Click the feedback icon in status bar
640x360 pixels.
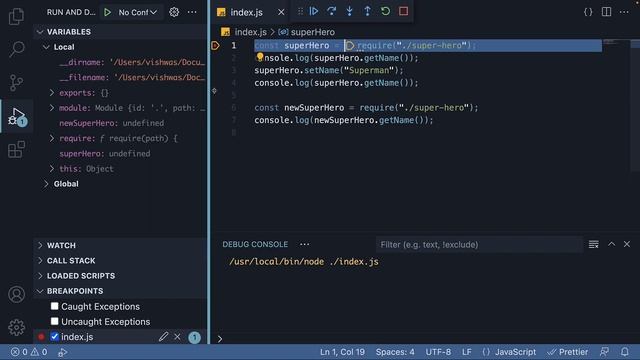click(604, 352)
